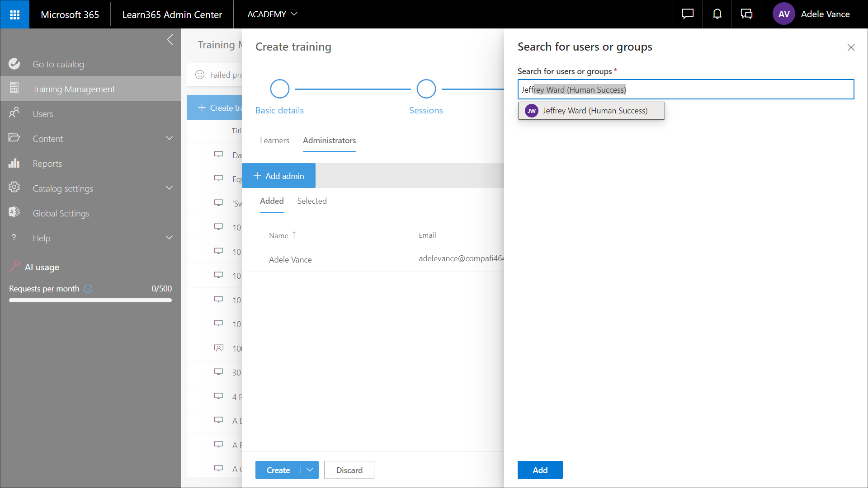Click the Adele Vance AV avatar
868x488 pixels.
pos(784,14)
